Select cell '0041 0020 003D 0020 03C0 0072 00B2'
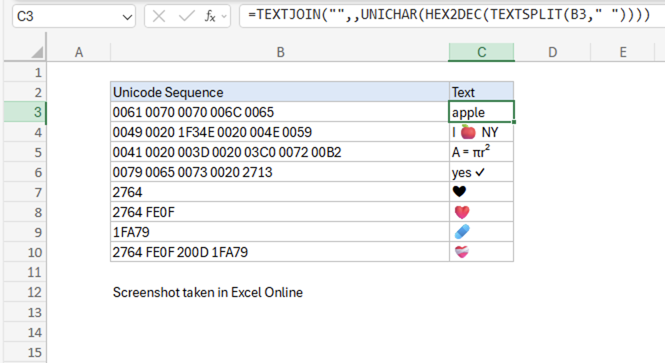This screenshot has height=363, width=665. 280,152
